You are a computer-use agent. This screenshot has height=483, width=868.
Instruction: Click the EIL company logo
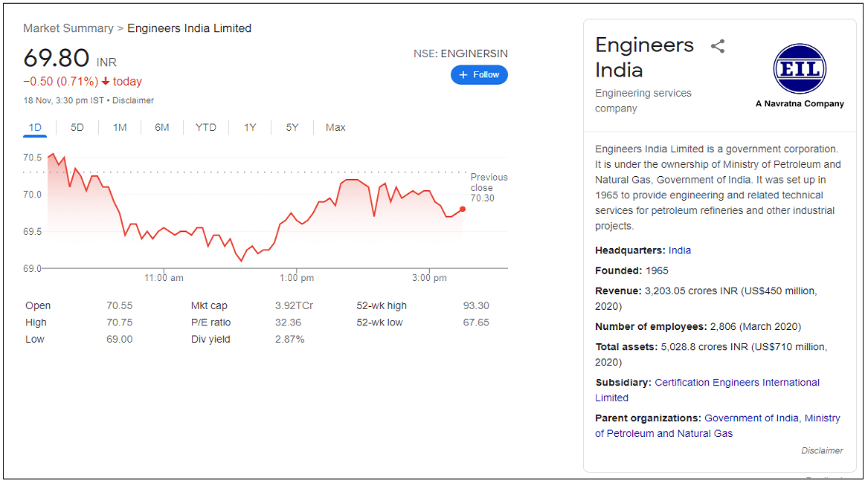pos(800,69)
